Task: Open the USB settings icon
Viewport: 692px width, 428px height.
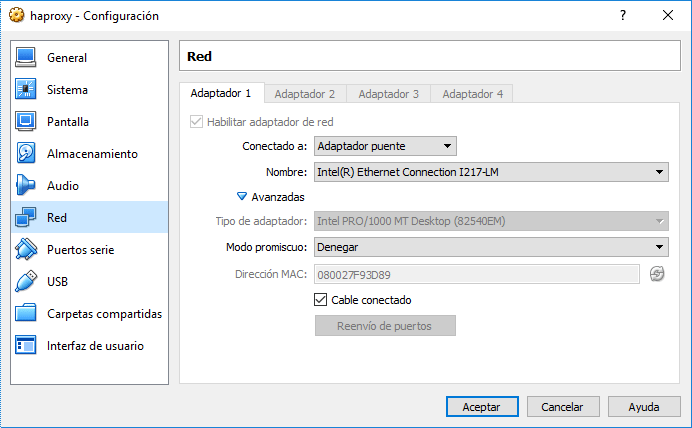Action: click(x=26, y=282)
